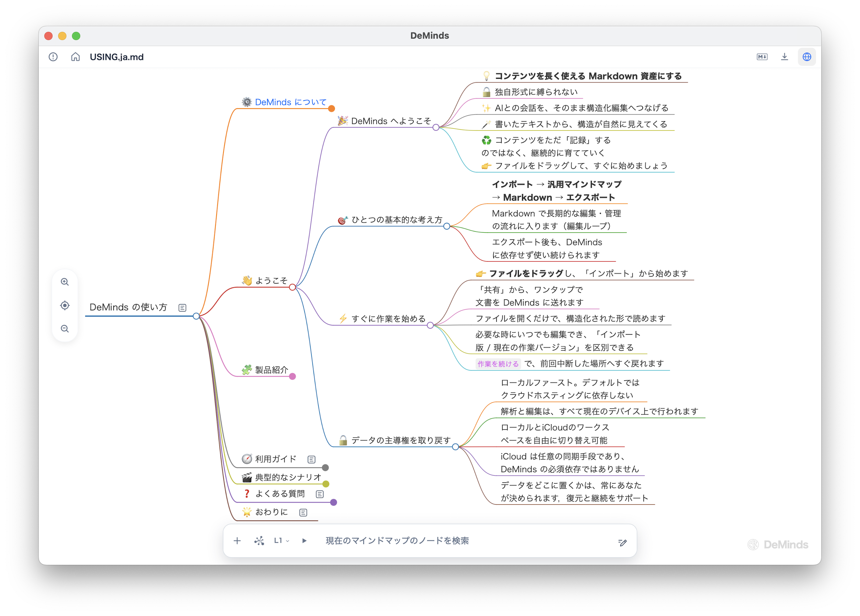The image size is (860, 616).
Task: Select ひとつの基本的な考え方 node
Action: tap(390, 220)
